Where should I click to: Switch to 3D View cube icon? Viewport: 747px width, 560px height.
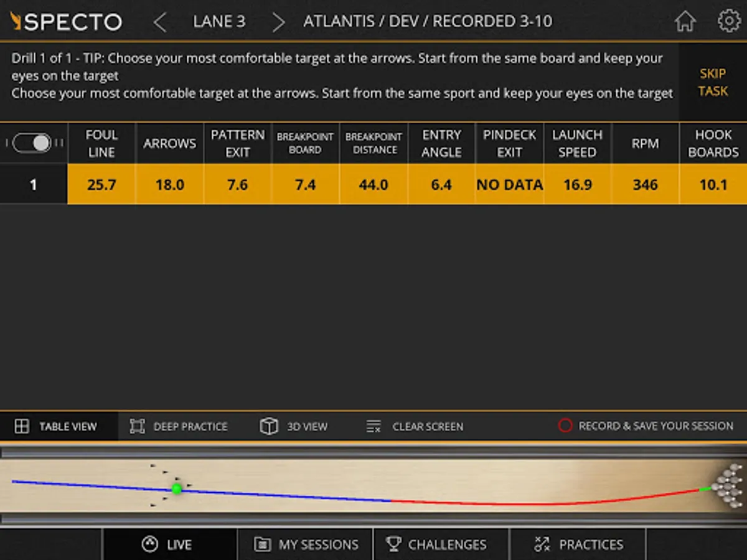[x=268, y=426]
